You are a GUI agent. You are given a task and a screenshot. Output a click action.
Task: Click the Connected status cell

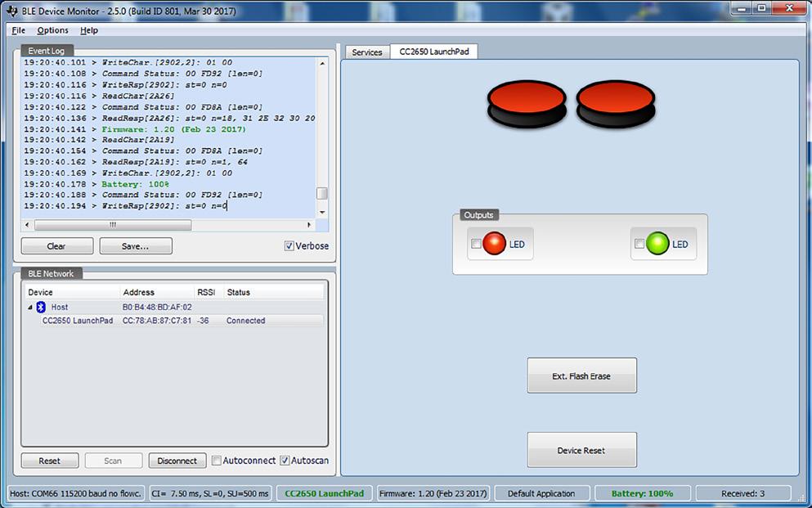(x=245, y=321)
